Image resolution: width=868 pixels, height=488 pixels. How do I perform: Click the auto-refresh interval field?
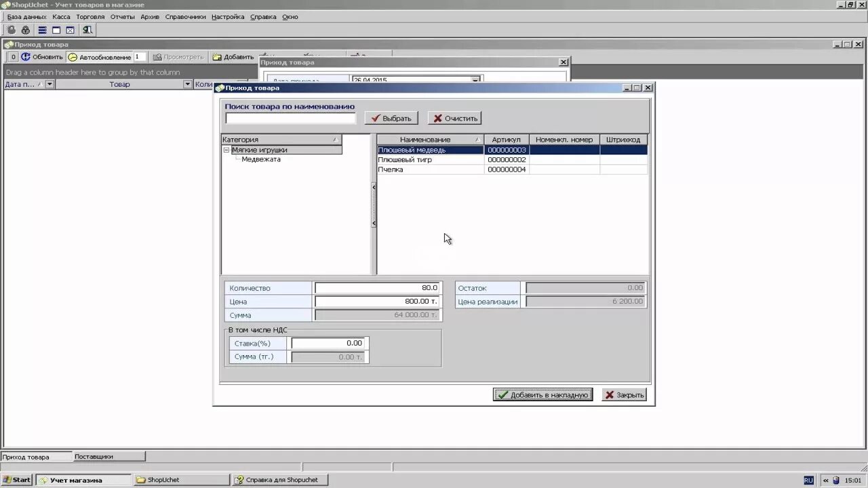(x=140, y=57)
